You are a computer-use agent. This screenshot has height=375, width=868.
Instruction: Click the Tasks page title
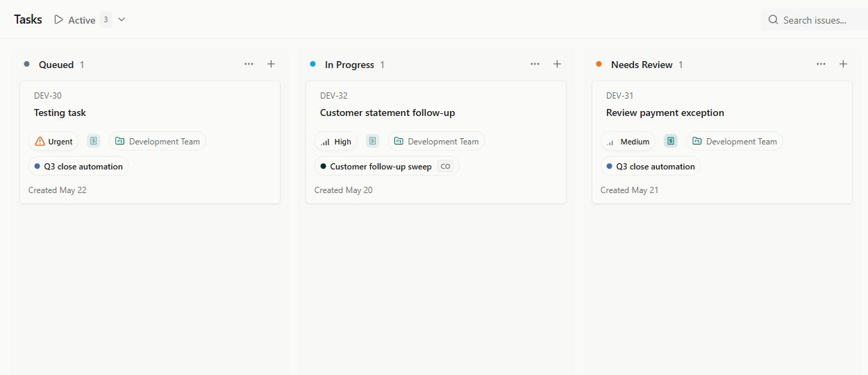point(28,19)
